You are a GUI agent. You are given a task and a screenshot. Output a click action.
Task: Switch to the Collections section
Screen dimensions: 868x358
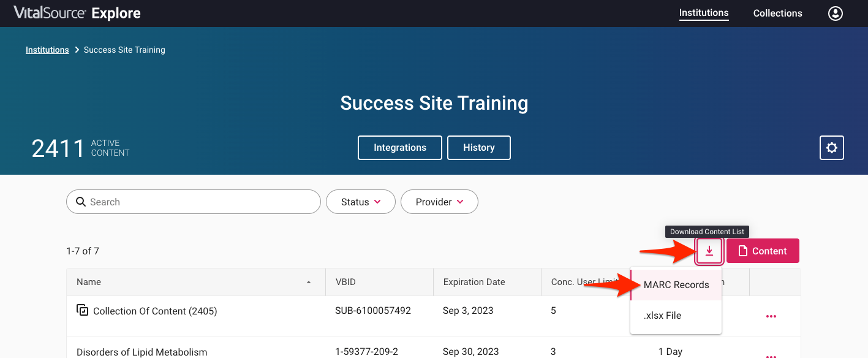tap(777, 13)
